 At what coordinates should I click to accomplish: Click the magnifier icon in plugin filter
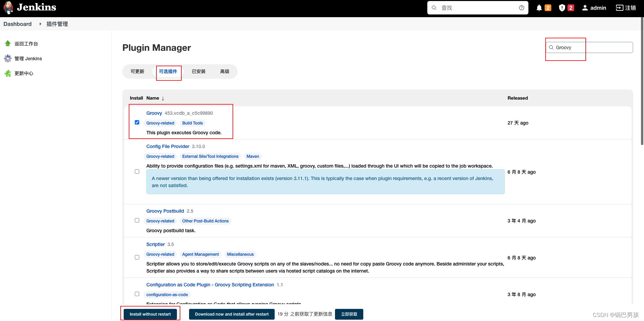(x=551, y=47)
